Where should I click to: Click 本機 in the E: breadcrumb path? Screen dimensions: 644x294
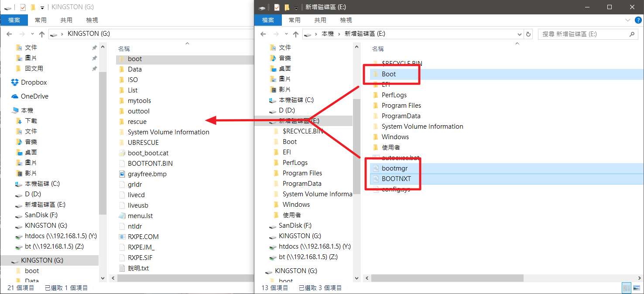pos(327,34)
